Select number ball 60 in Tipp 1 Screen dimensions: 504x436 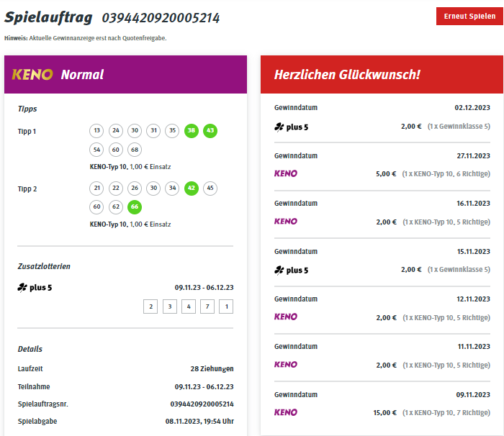116,150
